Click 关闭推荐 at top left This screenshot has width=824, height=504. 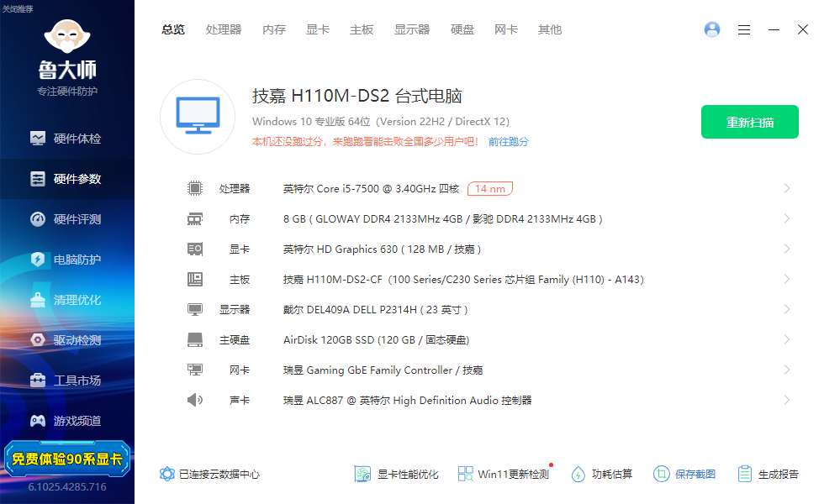(18, 9)
